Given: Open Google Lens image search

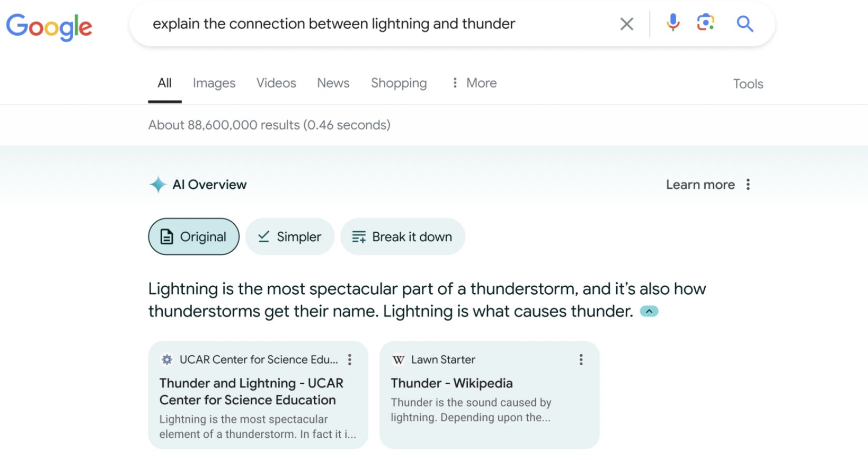Looking at the screenshot, I should [705, 23].
